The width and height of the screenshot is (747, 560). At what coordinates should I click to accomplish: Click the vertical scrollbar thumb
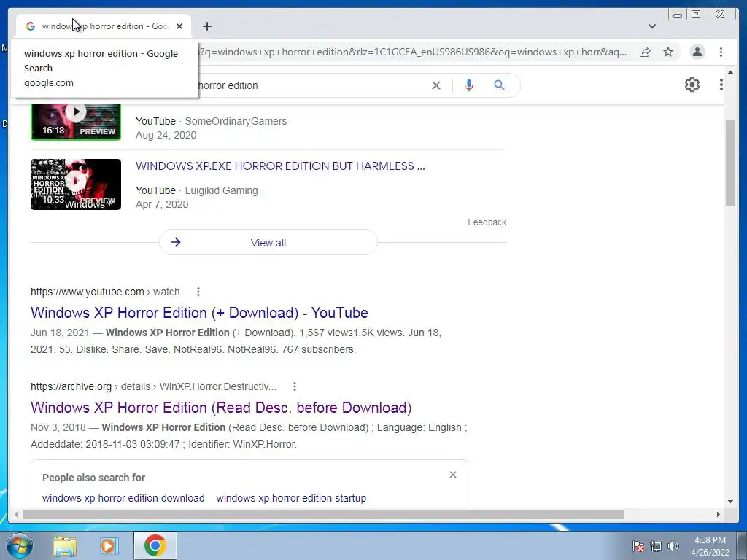[730, 163]
